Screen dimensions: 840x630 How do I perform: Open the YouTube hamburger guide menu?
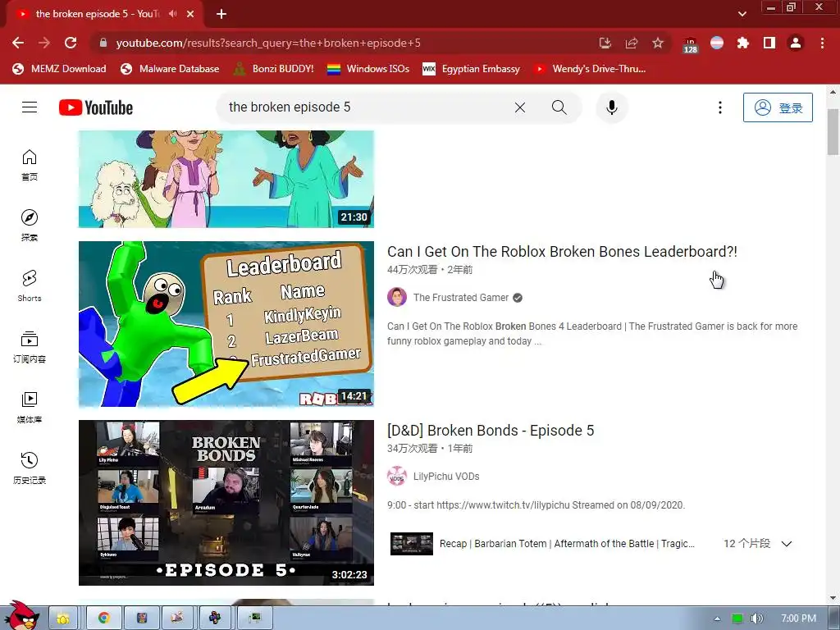[x=30, y=107]
